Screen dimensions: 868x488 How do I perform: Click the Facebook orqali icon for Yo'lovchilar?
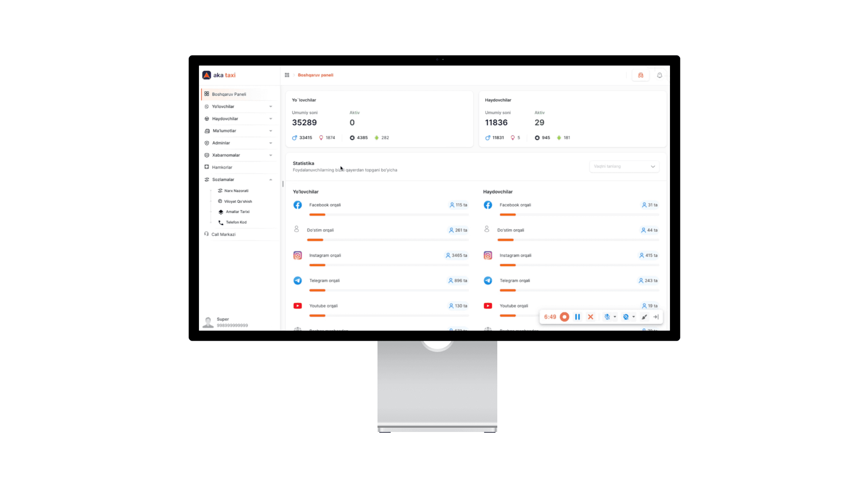coord(297,205)
